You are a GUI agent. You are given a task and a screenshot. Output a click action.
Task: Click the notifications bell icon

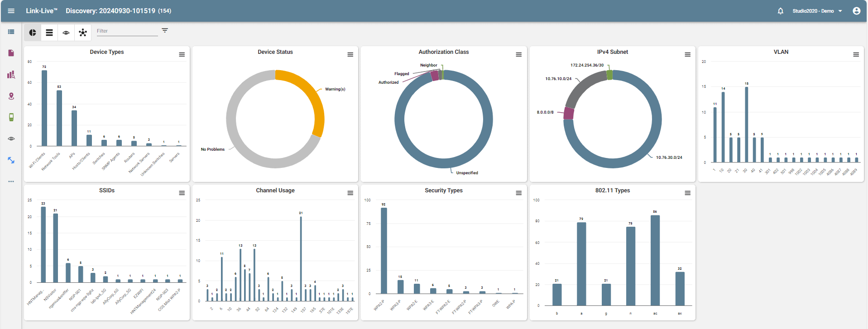pyautogui.click(x=780, y=11)
